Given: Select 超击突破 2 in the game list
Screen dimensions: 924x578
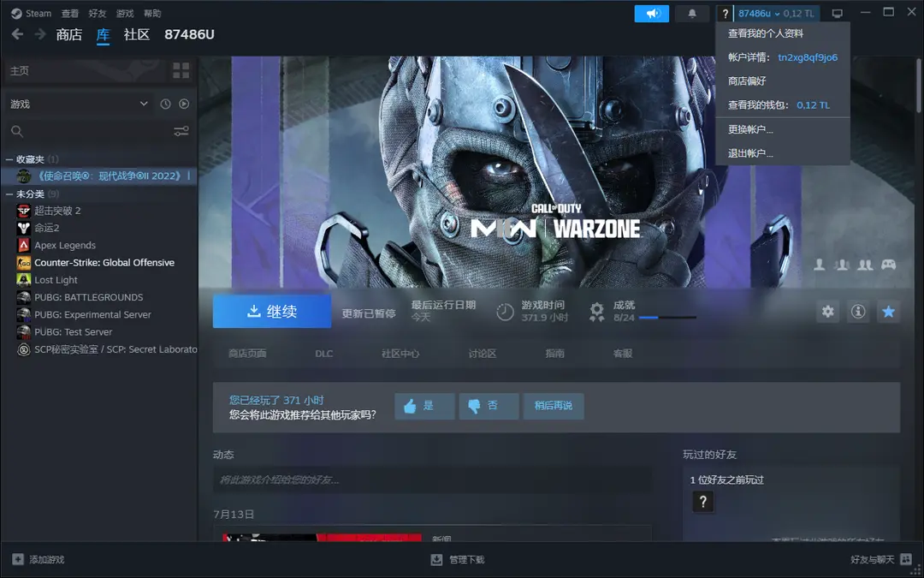Looking at the screenshot, I should click(x=99, y=211).
